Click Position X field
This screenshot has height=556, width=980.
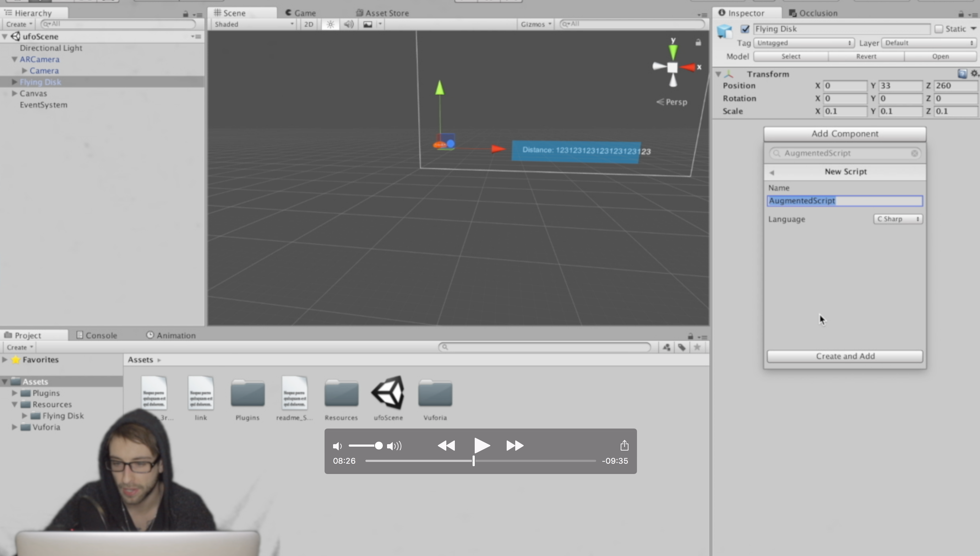click(x=844, y=86)
